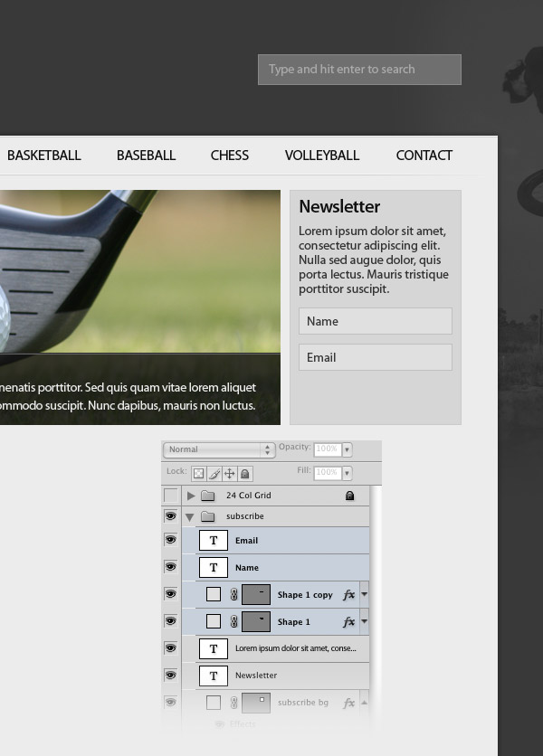Image resolution: width=543 pixels, height=756 pixels.
Task: Click the newsletter Name input field
Action: 376,321
